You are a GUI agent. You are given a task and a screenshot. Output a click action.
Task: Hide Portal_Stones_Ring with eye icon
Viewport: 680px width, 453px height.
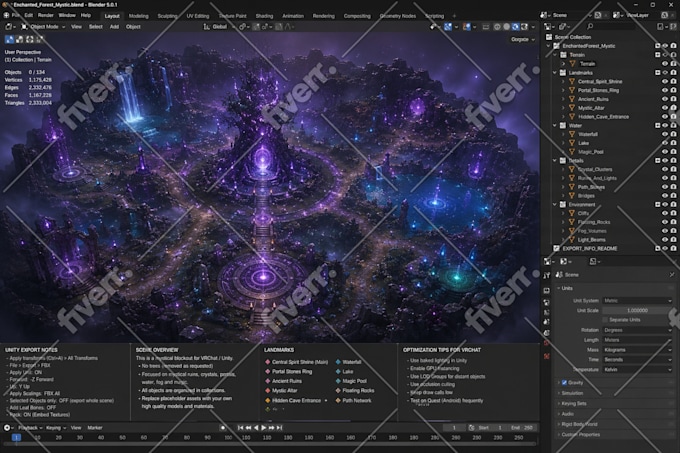tap(664, 90)
